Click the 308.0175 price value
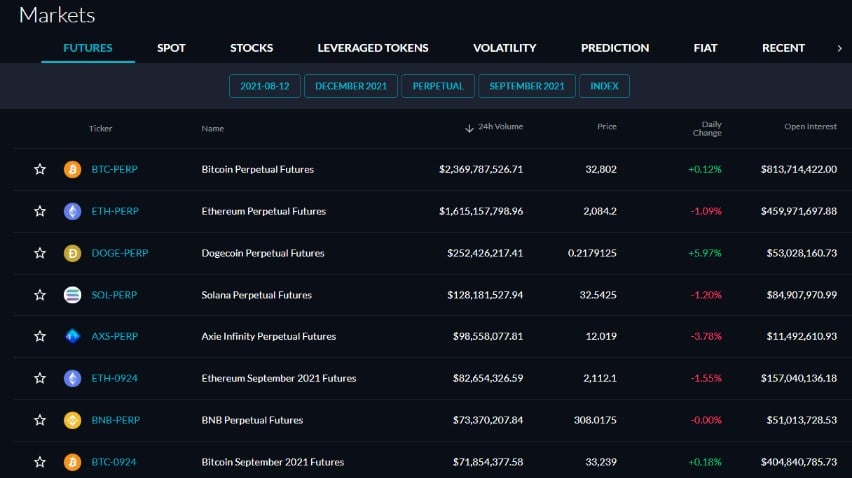Screen dimensions: 852x478 tap(595, 420)
